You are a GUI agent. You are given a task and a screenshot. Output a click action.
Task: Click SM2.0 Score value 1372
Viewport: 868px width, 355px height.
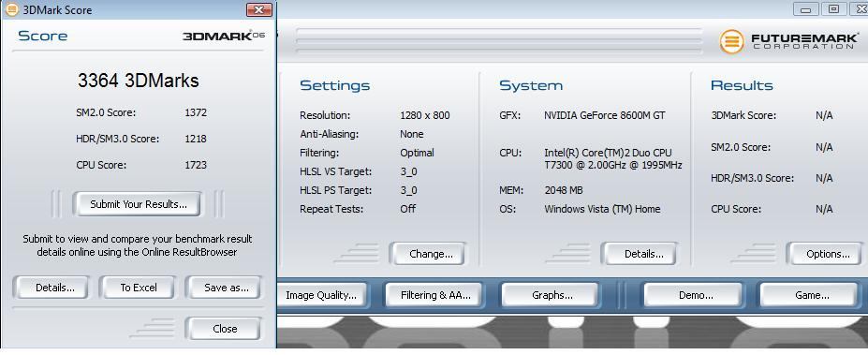point(196,112)
